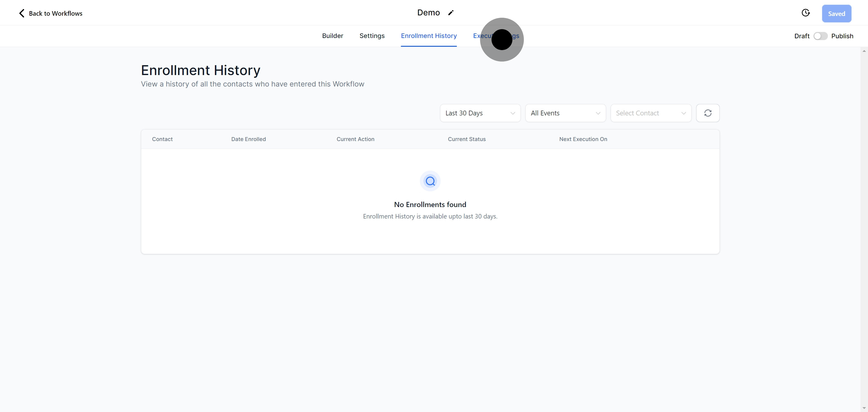
Task: Open the Select Contact dropdown
Action: coord(651,113)
